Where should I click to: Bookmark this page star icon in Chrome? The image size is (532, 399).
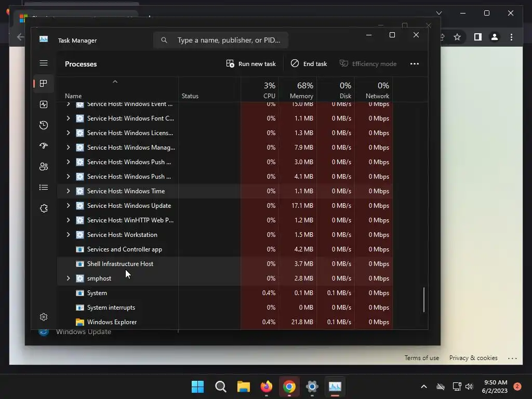[x=457, y=37]
